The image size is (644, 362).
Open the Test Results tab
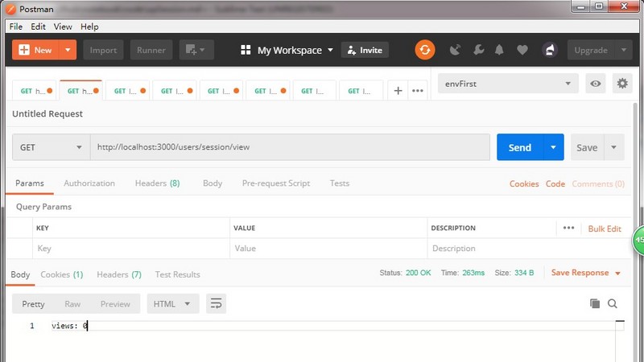[x=177, y=274]
